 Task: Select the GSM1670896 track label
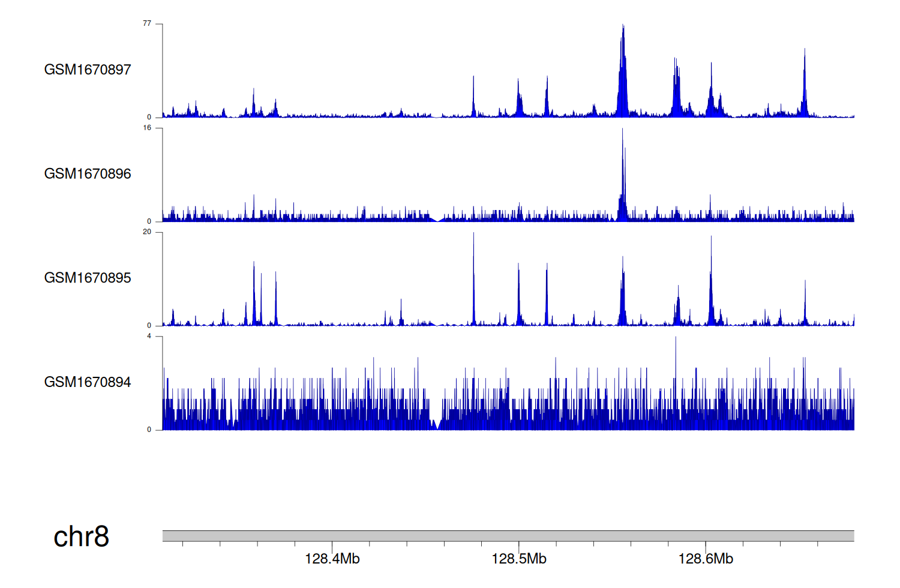pyautogui.click(x=88, y=174)
